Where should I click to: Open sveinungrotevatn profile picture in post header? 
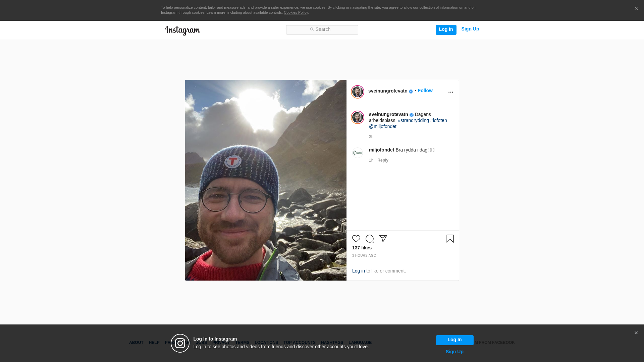click(358, 92)
